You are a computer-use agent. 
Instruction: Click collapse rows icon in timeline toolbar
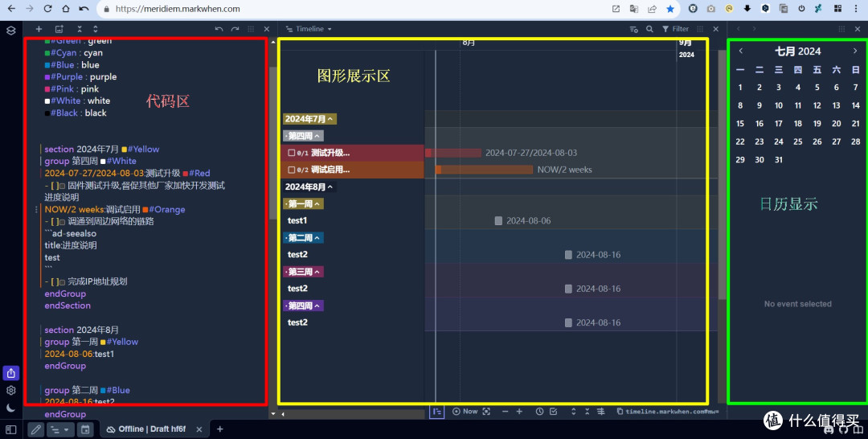click(587, 412)
